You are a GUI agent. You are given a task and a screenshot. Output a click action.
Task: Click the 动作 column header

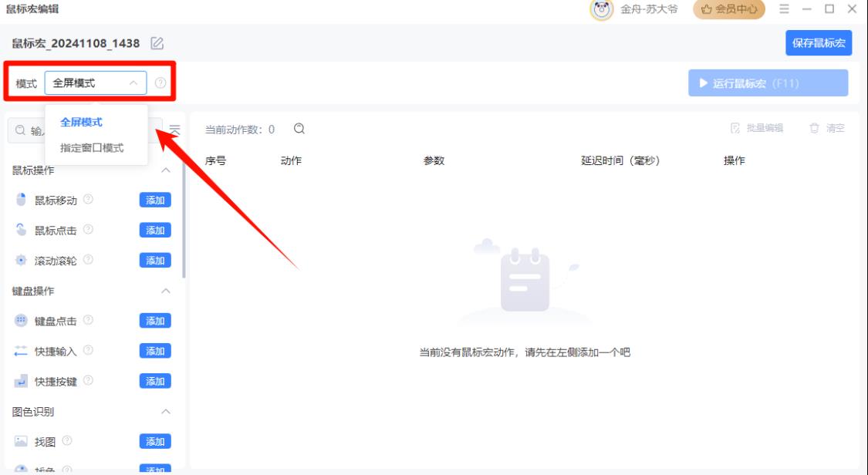pyautogui.click(x=291, y=161)
